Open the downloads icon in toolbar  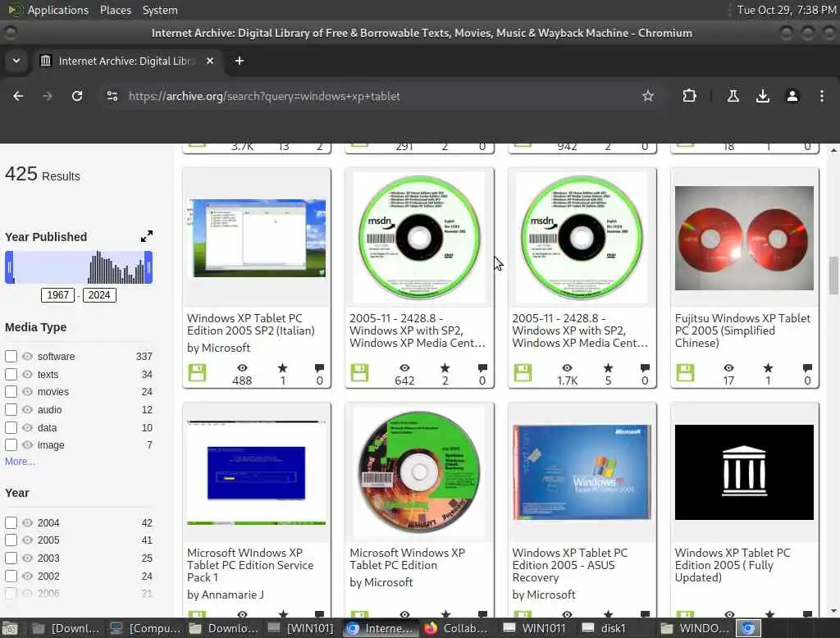click(x=762, y=96)
